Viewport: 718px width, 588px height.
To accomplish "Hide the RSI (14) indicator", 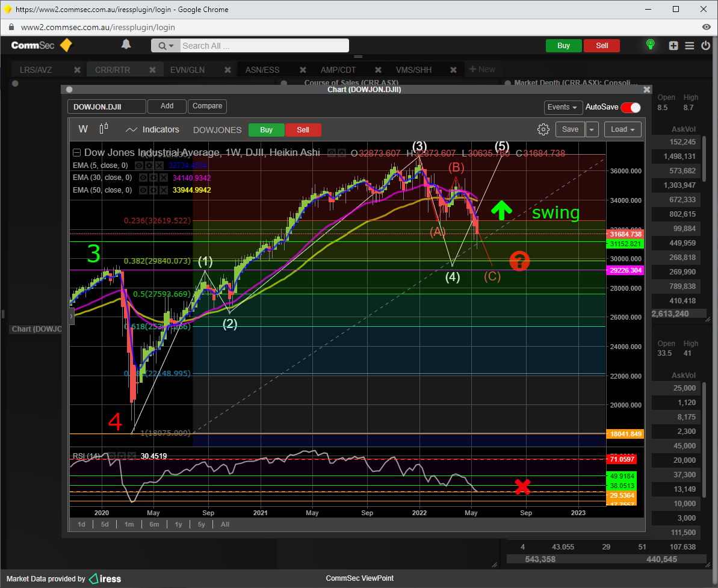I will click(111, 456).
